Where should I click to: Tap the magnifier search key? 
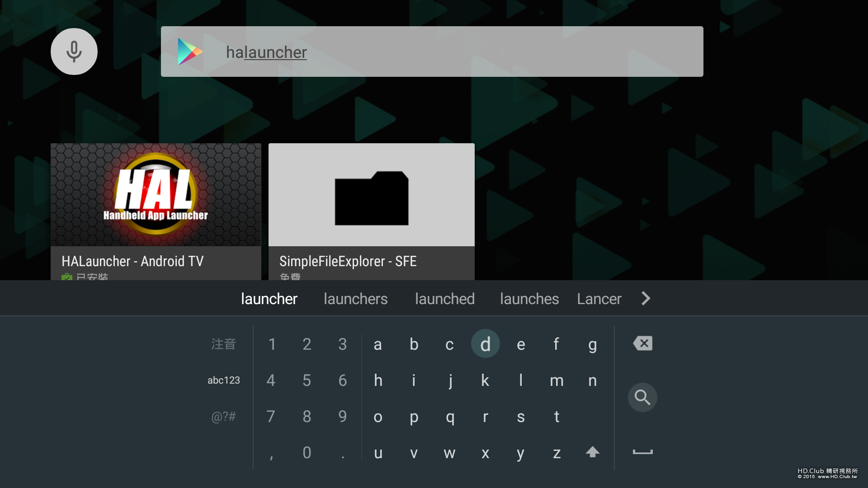coord(642,398)
